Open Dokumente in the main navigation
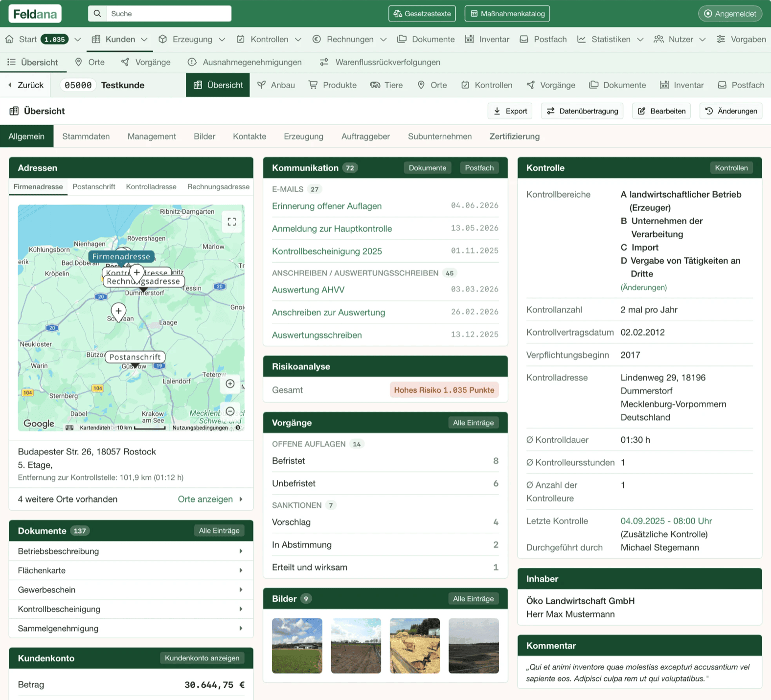This screenshot has height=700, width=771. click(426, 39)
